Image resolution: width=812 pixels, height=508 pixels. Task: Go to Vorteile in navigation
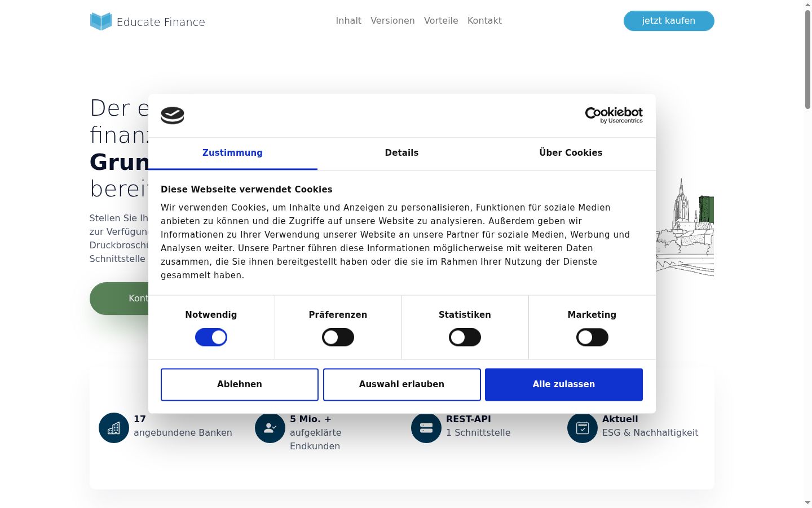[x=441, y=21]
